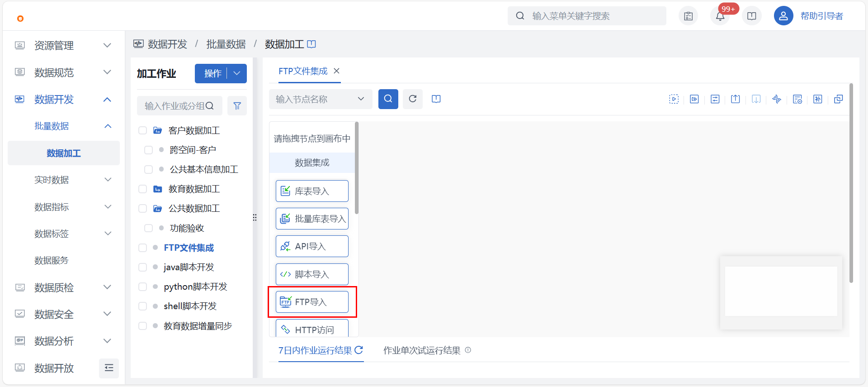Switch to the FTP文件集成 tab

coord(303,71)
